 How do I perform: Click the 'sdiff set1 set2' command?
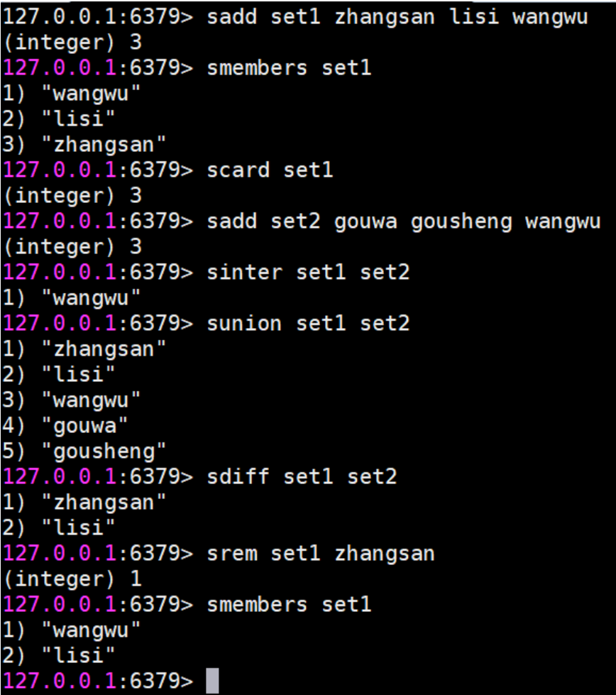(x=302, y=476)
